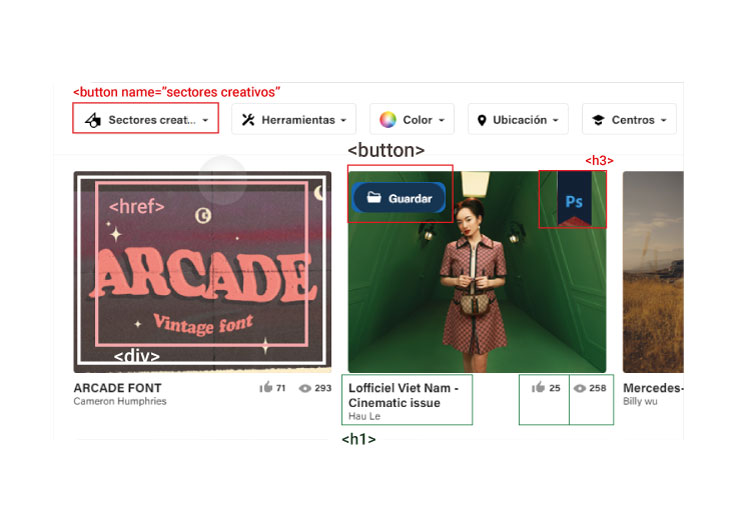Viewport: 750px width, 530px height.
Task: Open the Sectores creativos dropdown
Action: tap(146, 120)
